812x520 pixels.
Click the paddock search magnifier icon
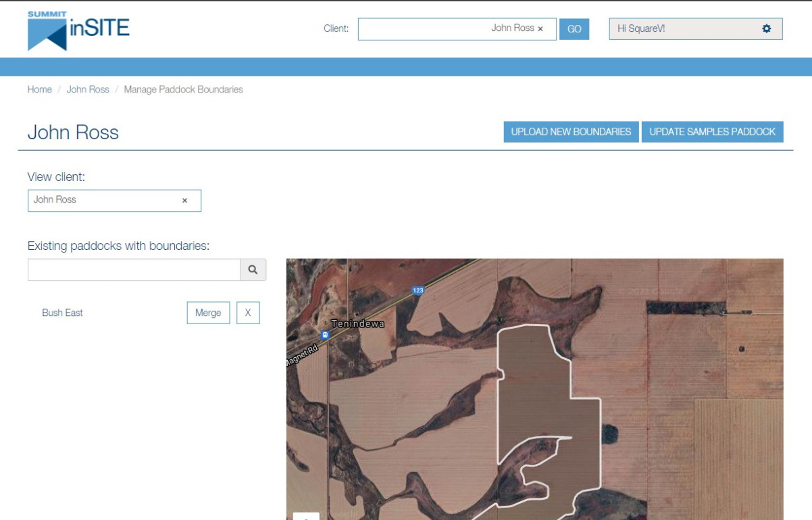(x=253, y=270)
